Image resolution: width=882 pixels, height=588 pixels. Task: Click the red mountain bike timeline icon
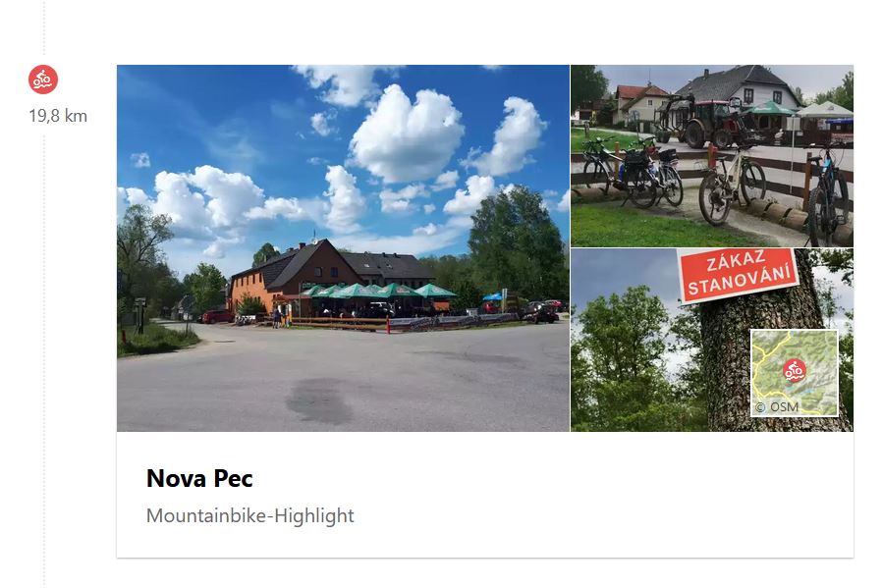point(43,80)
